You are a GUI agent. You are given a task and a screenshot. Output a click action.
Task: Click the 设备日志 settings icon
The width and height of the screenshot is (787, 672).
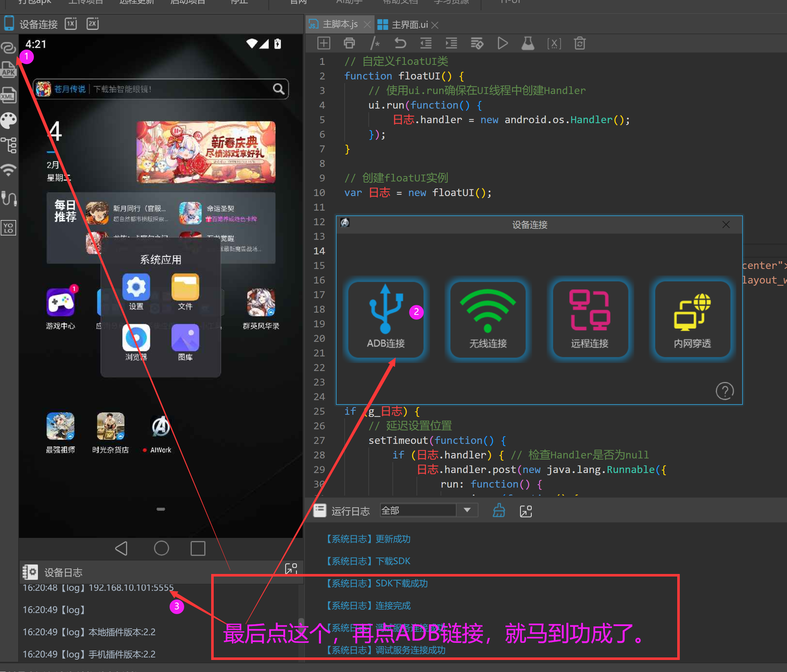[x=30, y=572]
